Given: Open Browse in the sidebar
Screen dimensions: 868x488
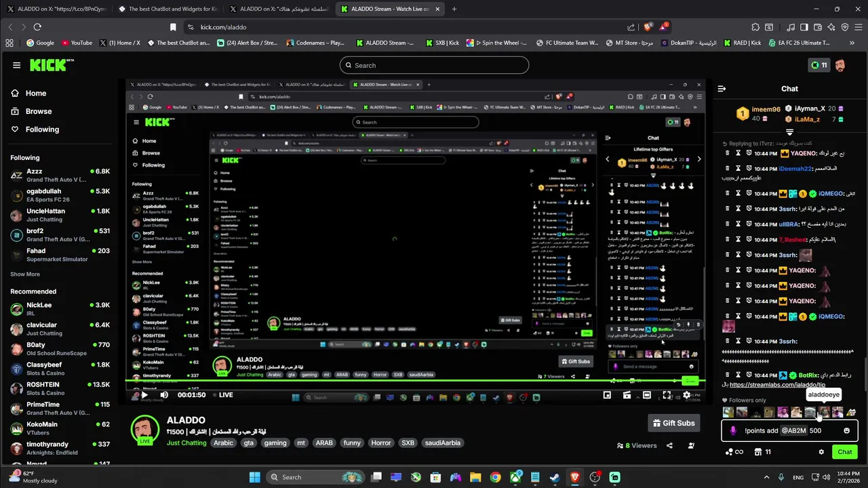Looking at the screenshot, I should click(x=39, y=111).
